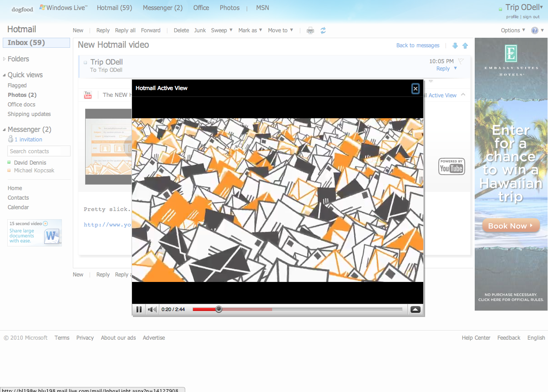This screenshot has height=392, width=548.
Task: Delete the current message
Action: pos(181,30)
